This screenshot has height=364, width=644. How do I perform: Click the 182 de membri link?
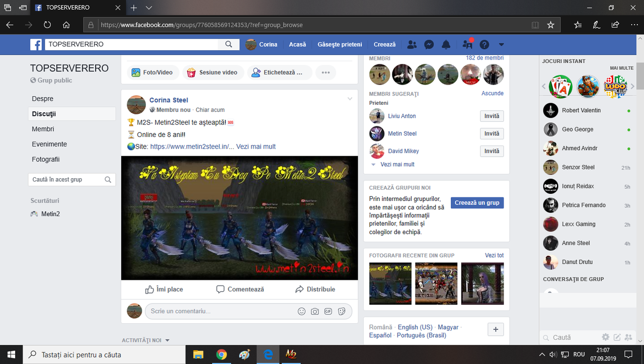[x=485, y=58]
